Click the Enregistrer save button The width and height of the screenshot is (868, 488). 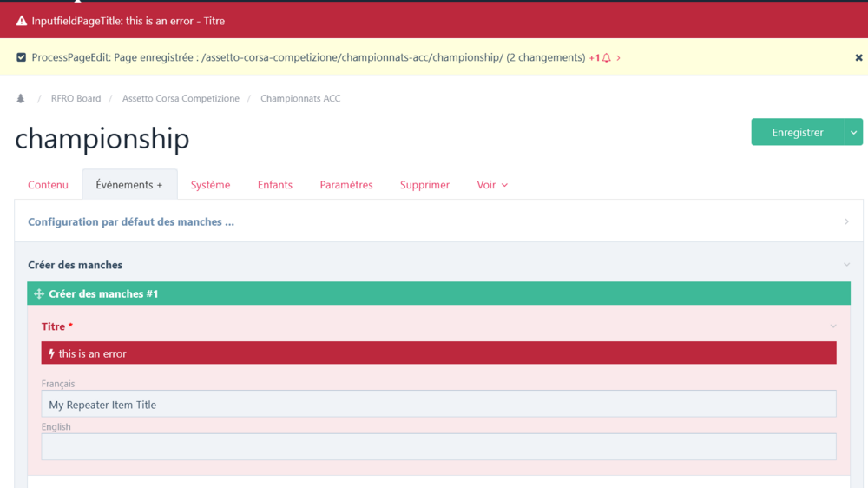click(797, 132)
